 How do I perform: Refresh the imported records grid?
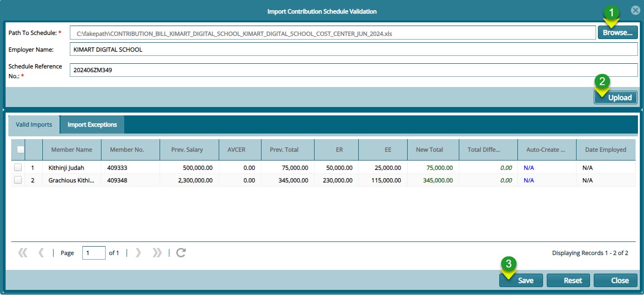(181, 253)
